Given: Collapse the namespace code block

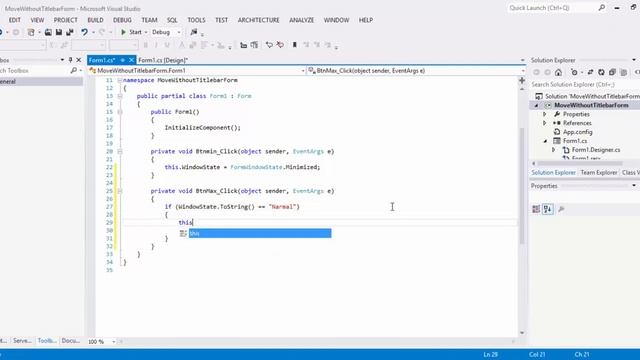Looking at the screenshot, I should (120, 80).
